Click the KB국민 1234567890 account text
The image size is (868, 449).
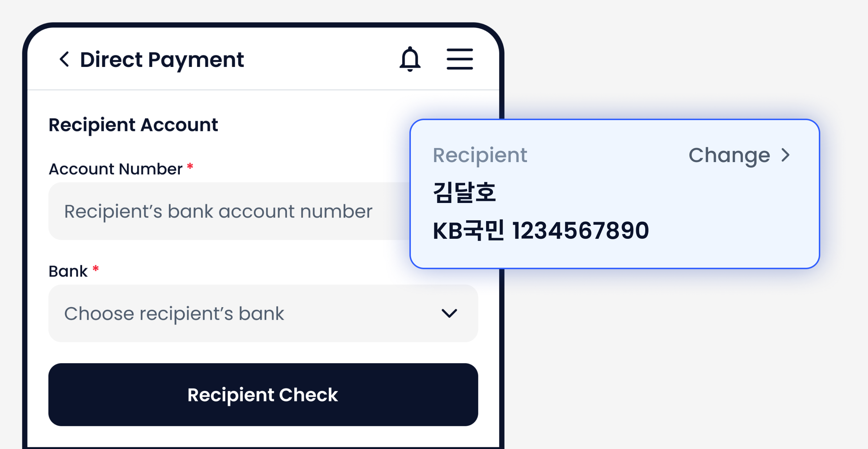click(541, 230)
